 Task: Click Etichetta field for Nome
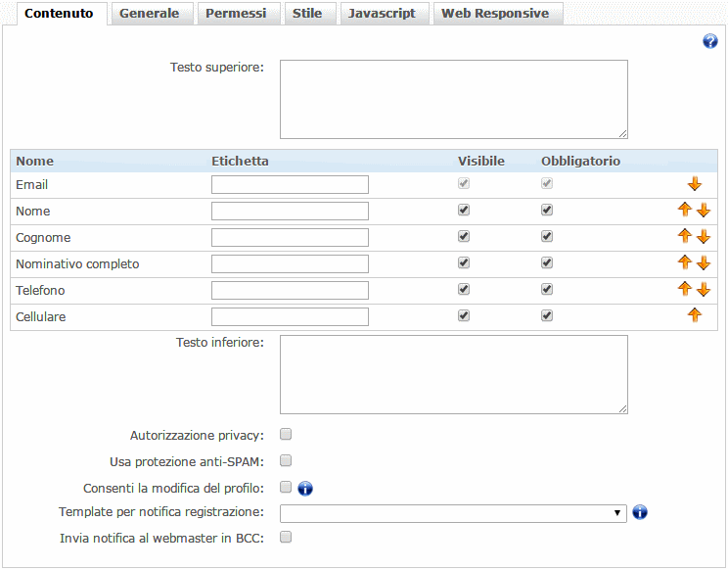coord(290,212)
